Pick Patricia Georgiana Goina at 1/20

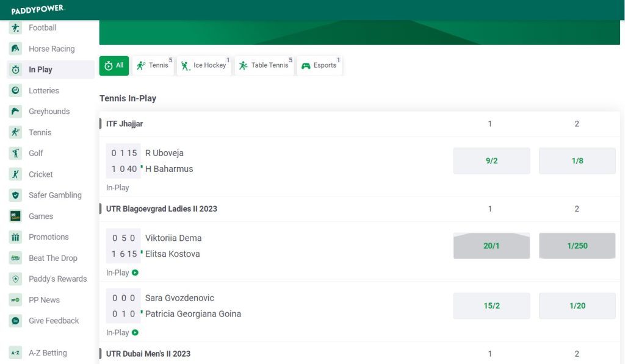click(x=577, y=306)
